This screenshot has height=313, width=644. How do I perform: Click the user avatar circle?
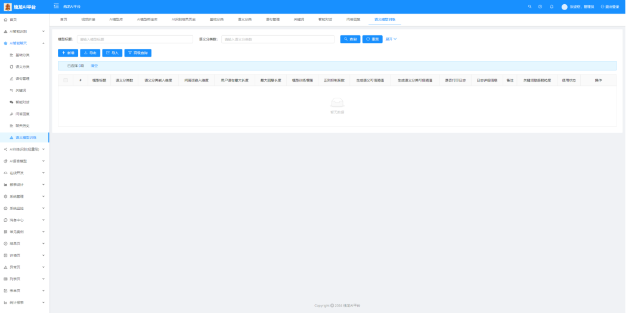pos(564,7)
